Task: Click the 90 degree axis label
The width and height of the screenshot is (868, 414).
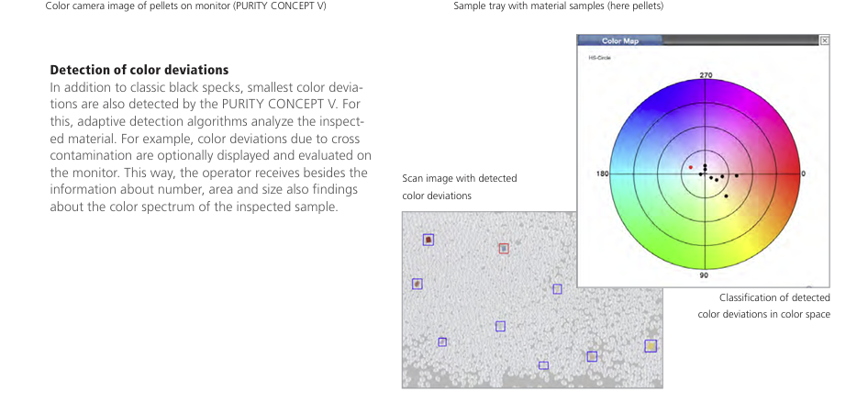Action: pos(704,274)
